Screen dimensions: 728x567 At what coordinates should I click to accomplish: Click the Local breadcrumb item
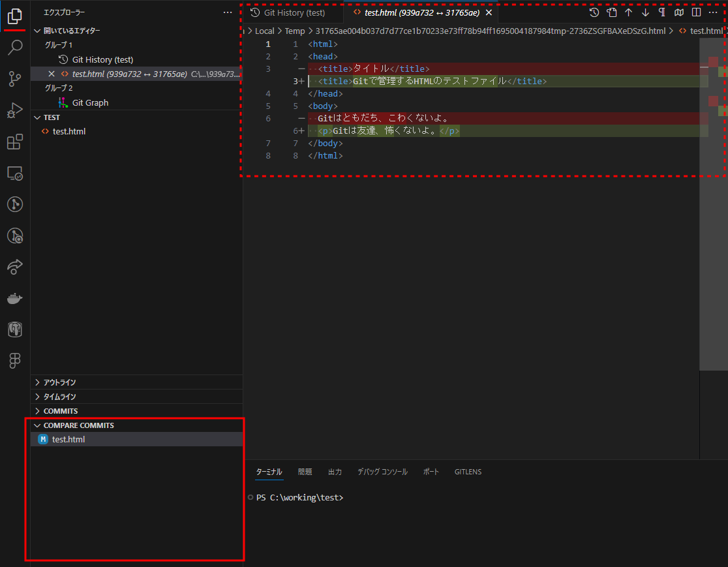(264, 31)
